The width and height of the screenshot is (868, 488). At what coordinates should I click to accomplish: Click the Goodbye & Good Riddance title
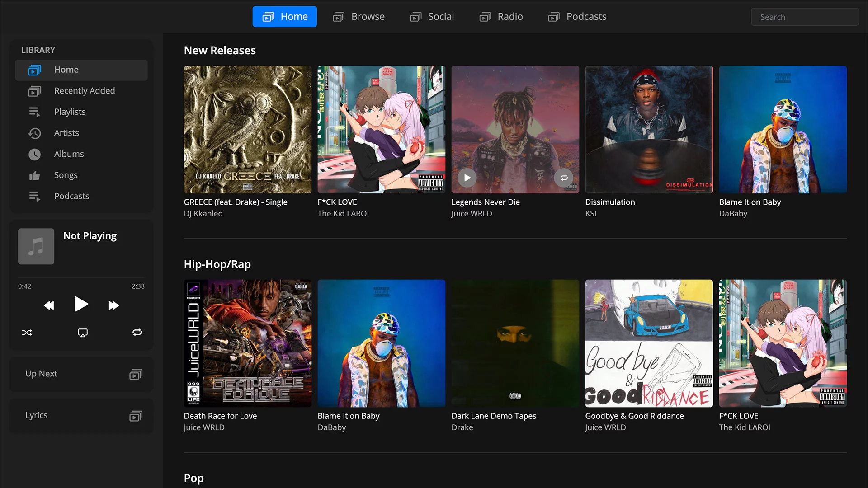click(x=634, y=416)
